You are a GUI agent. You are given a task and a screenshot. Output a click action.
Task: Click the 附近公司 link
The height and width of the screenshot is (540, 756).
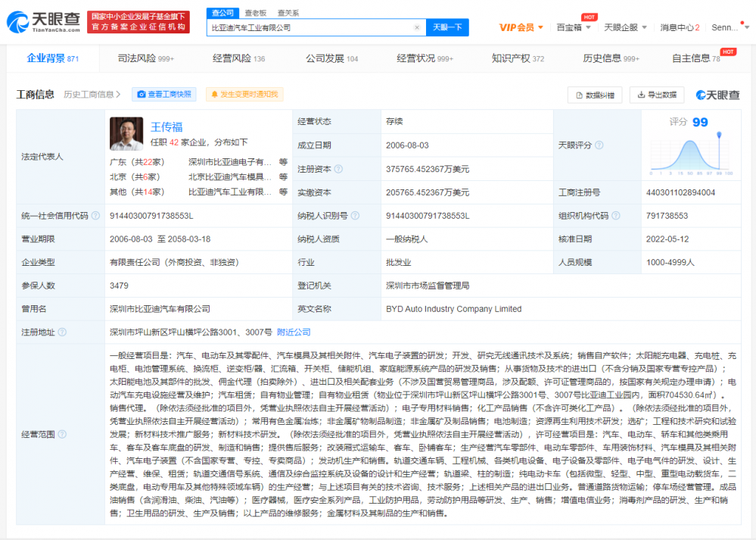tap(294, 332)
